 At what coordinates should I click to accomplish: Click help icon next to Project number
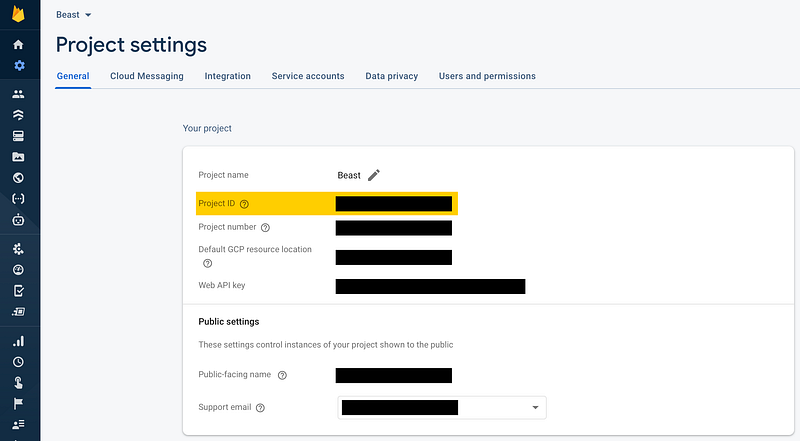click(265, 228)
